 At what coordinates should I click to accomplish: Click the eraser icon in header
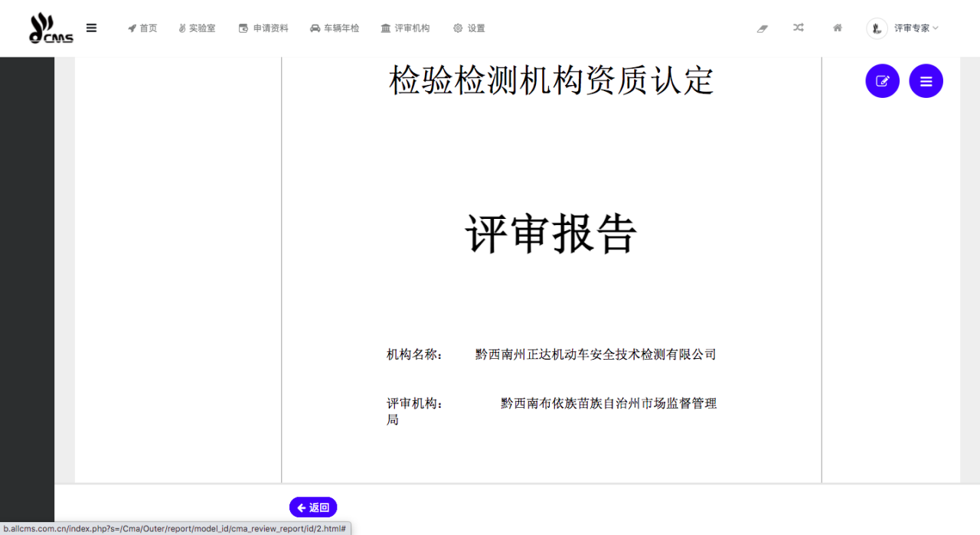(x=762, y=28)
